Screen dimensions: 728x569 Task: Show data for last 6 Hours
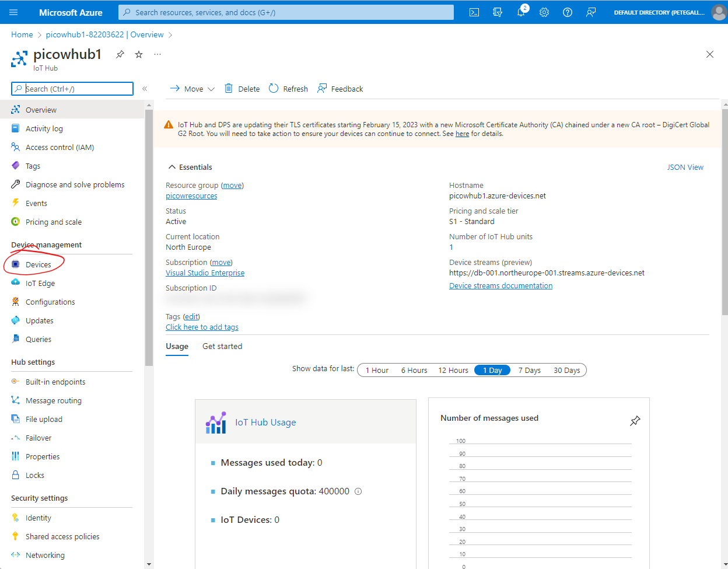[414, 370]
